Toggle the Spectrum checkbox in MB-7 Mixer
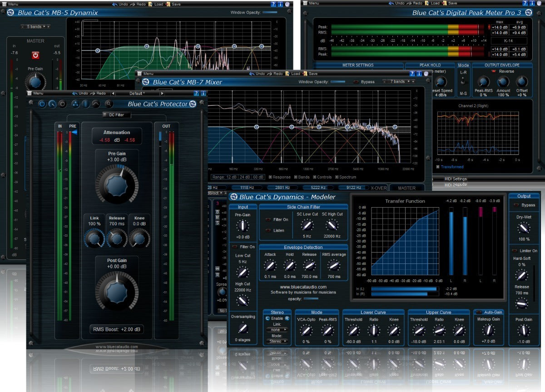The height and width of the screenshot is (392, 545). tap(337, 177)
